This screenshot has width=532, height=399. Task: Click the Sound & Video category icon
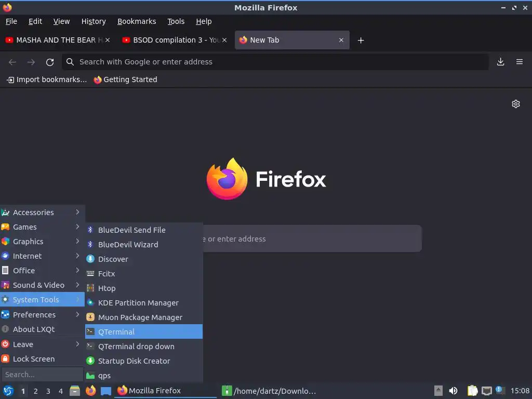click(5, 285)
